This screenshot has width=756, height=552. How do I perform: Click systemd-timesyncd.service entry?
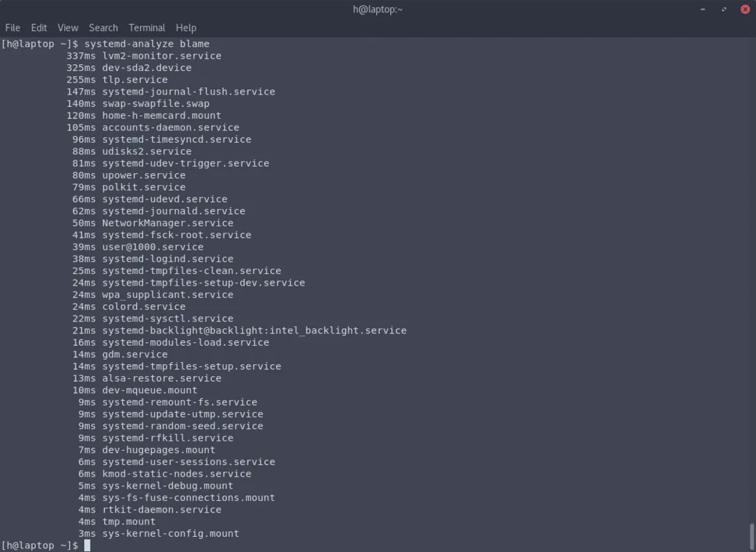click(162, 139)
